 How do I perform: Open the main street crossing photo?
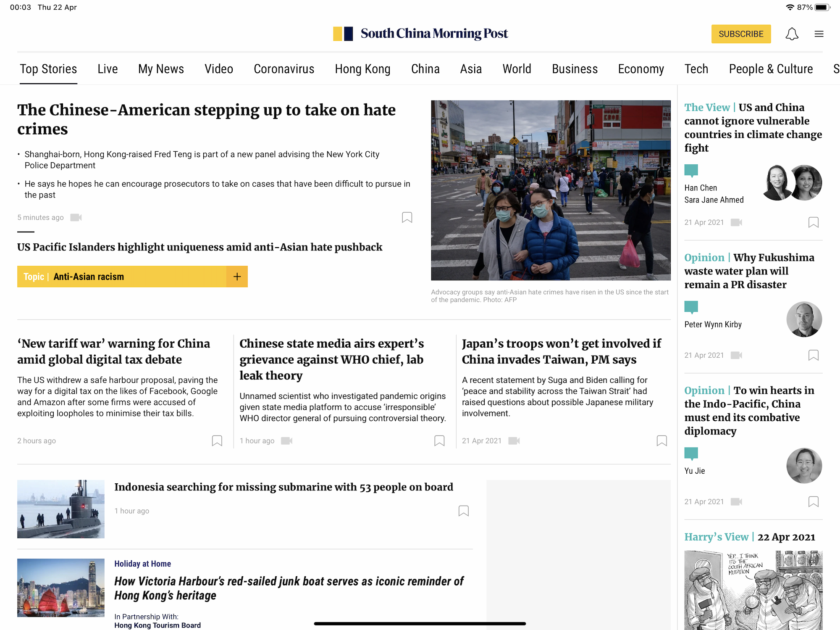pyautogui.click(x=551, y=190)
